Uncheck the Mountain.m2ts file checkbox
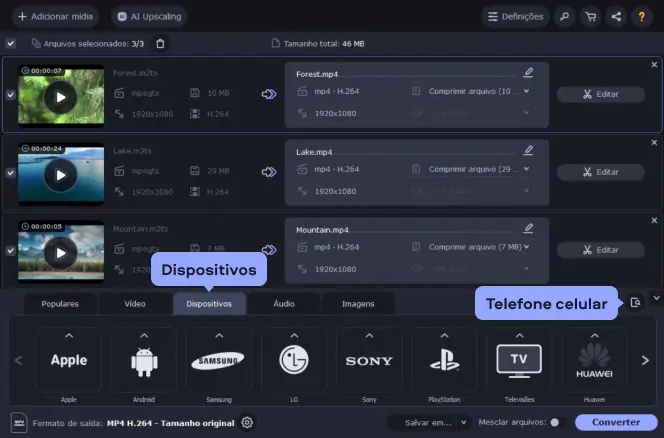The width and height of the screenshot is (664, 438). [x=11, y=250]
